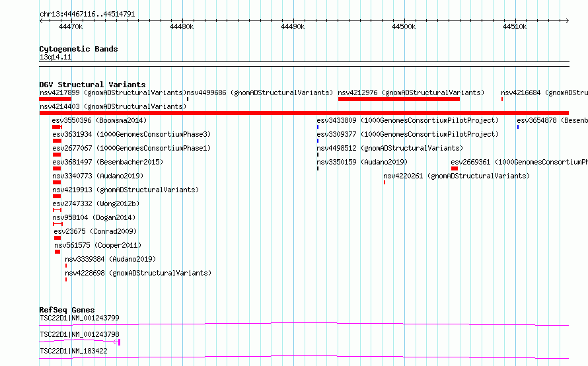This screenshot has height=366, width=588.
Task: Open esv3550396 Boomsma2014 variant
Action: pyautogui.click(x=99, y=120)
